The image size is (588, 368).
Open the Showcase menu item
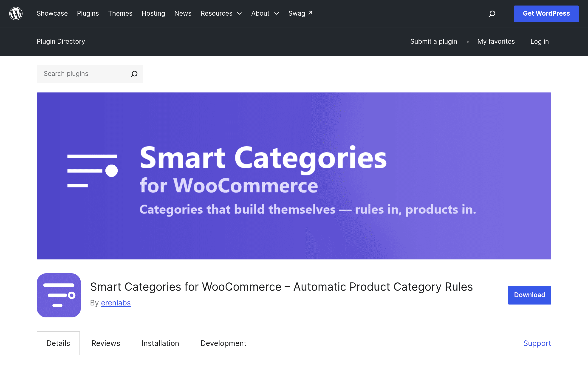click(x=52, y=13)
